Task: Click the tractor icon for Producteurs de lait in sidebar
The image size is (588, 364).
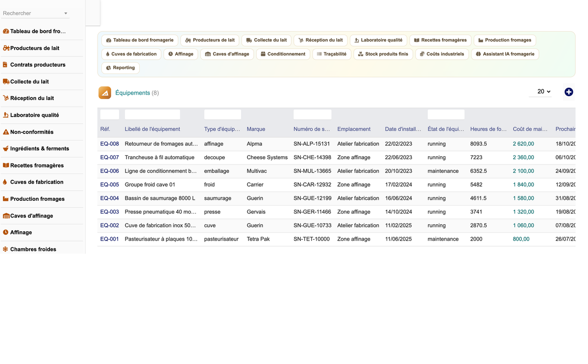Action: click(x=6, y=48)
